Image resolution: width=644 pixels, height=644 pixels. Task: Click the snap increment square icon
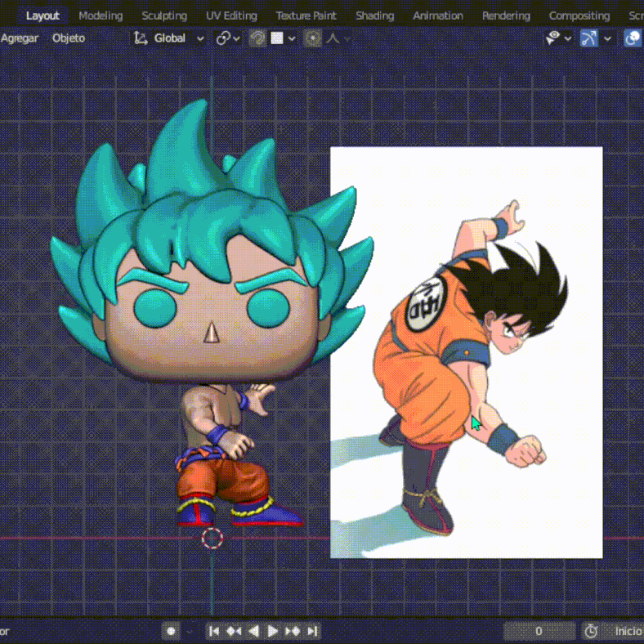(x=277, y=38)
